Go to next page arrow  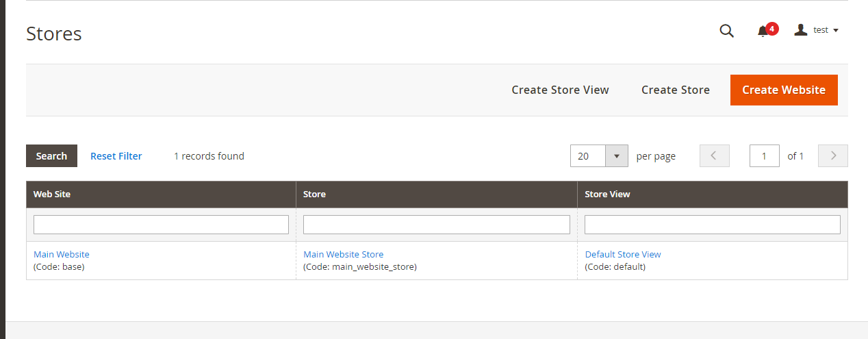[x=833, y=156]
